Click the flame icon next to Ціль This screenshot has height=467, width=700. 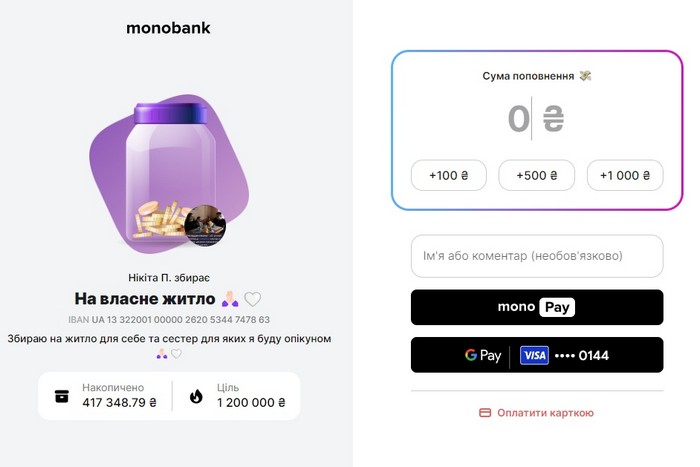195,396
